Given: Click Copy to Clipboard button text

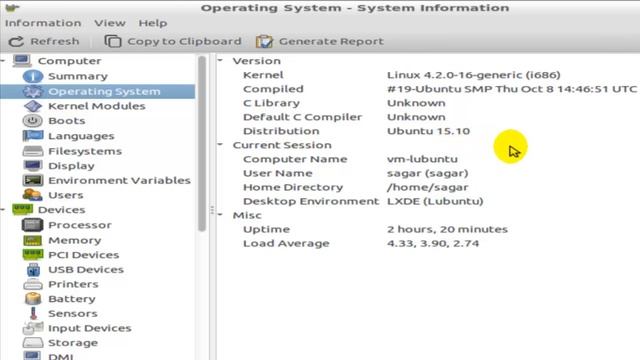Looking at the screenshot, I should pos(184,41).
